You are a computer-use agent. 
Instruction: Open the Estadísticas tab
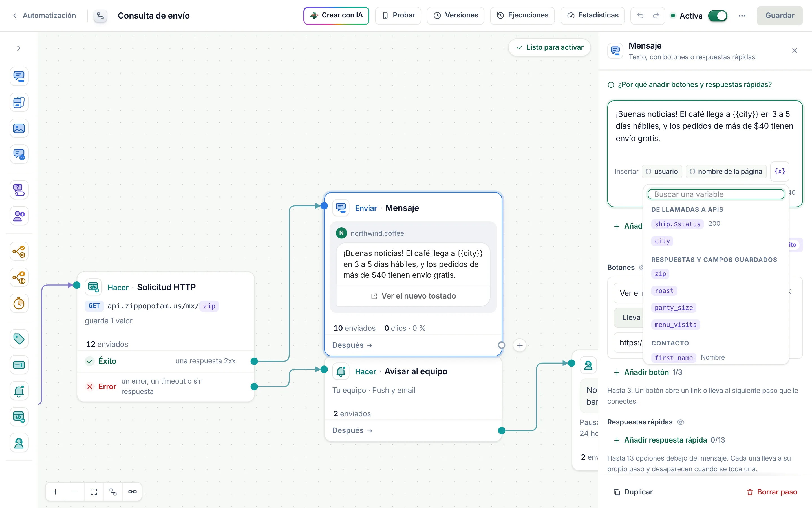[592, 16]
